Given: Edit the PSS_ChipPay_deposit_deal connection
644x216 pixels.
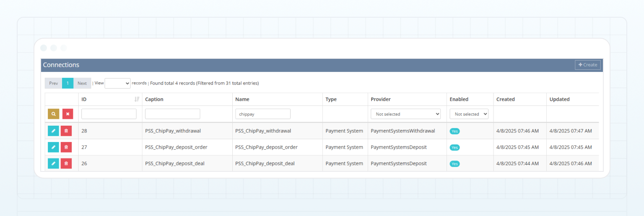Looking at the screenshot, I should (x=53, y=163).
